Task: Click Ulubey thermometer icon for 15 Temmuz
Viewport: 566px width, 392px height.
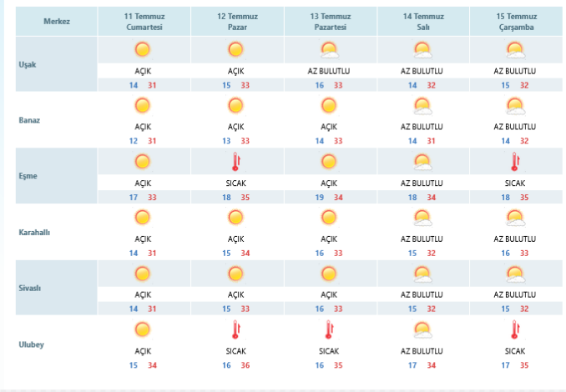Action: point(515,329)
